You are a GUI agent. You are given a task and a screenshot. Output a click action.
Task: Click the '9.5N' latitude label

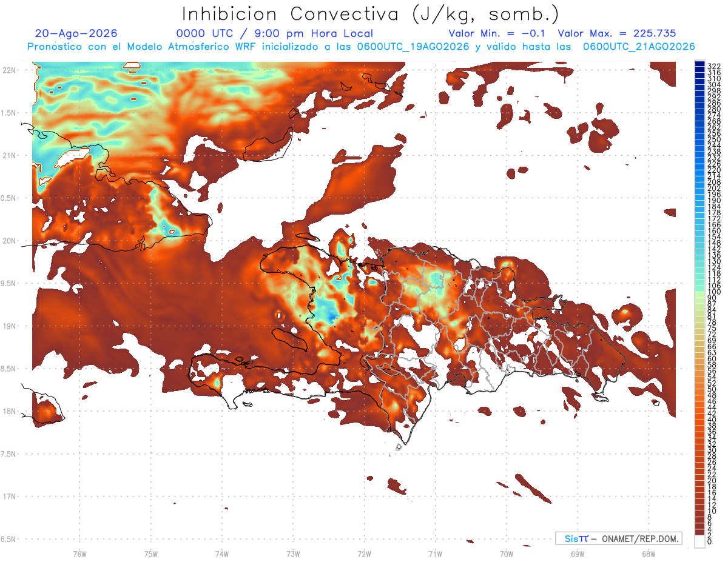[9, 283]
